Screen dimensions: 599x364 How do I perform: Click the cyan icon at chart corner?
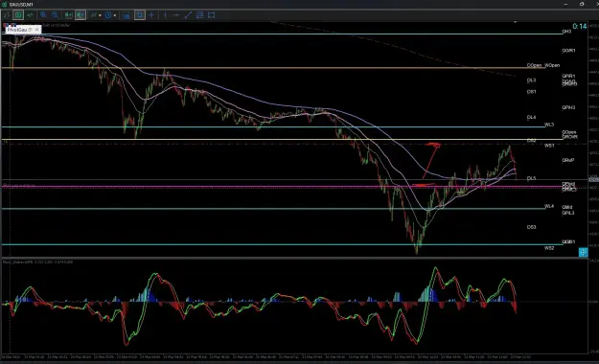point(583,252)
